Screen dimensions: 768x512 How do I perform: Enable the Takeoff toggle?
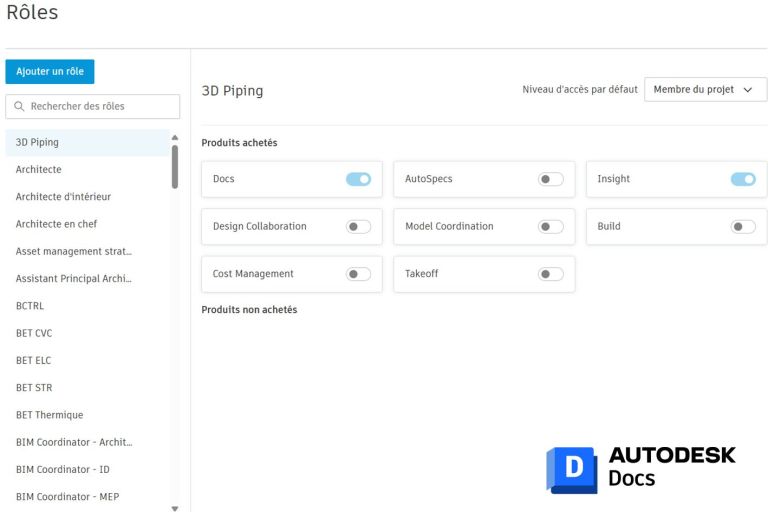551,274
